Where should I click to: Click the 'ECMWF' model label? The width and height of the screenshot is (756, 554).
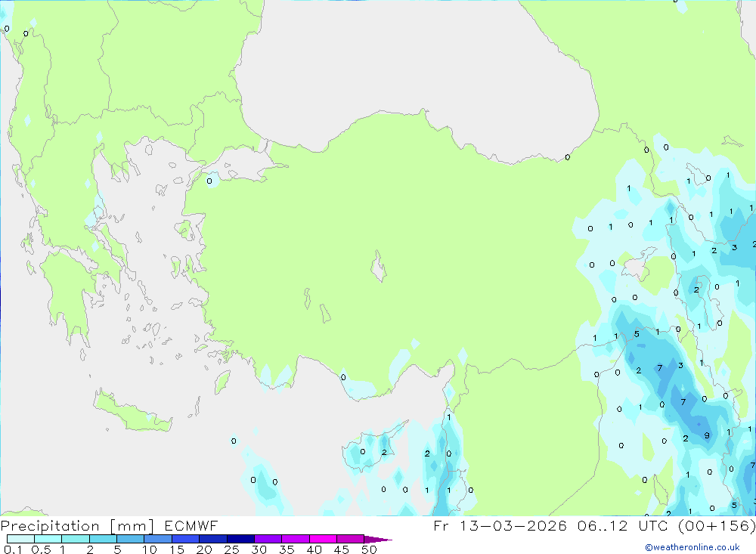191,525
